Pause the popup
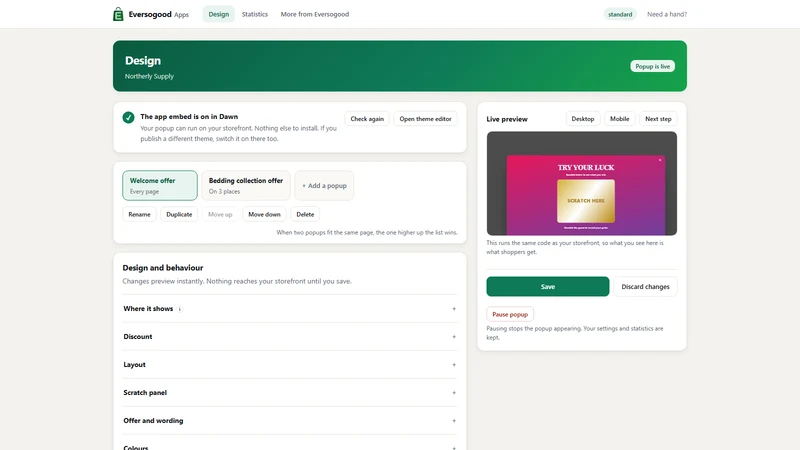The image size is (800, 450). 510,314
